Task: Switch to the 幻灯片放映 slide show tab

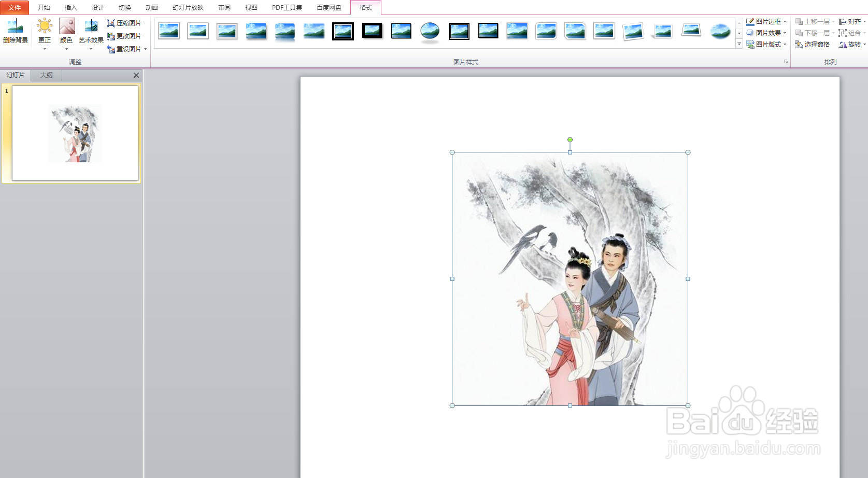Action: tap(188, 7)
